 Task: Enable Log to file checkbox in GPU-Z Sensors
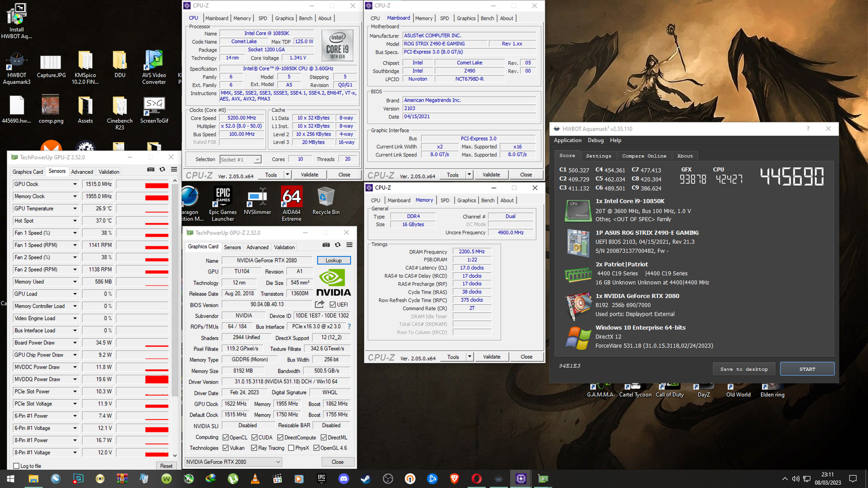16,466
